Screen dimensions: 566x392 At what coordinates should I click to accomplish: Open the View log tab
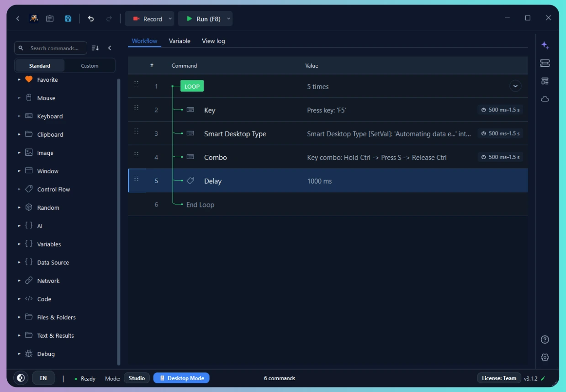pos(213,41)
